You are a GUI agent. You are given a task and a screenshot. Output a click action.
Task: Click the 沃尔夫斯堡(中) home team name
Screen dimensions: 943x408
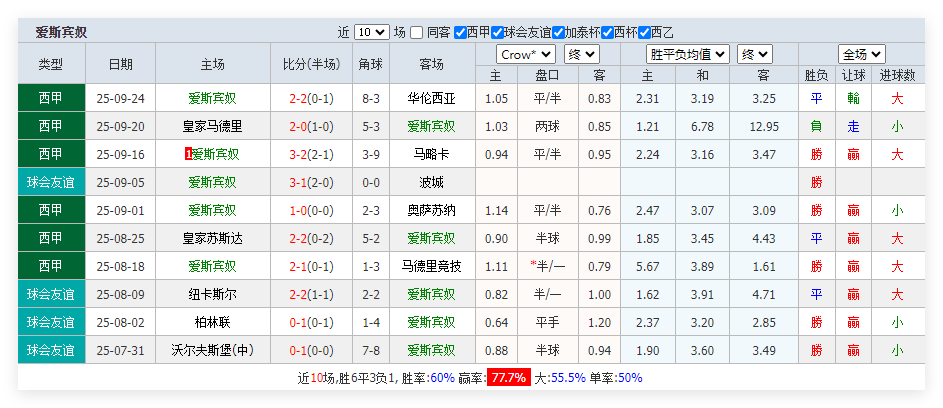(x=212, y=350)
